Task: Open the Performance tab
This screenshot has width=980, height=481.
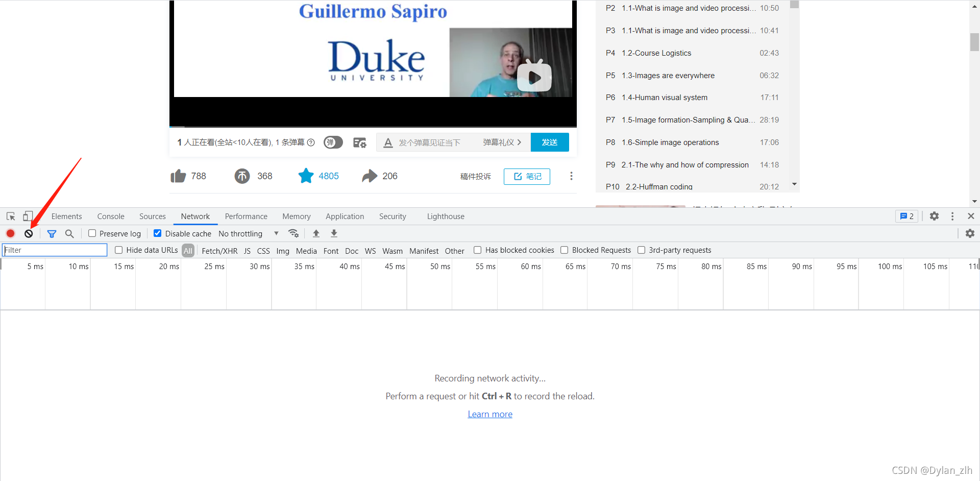Action: click(x=246, y=216)
